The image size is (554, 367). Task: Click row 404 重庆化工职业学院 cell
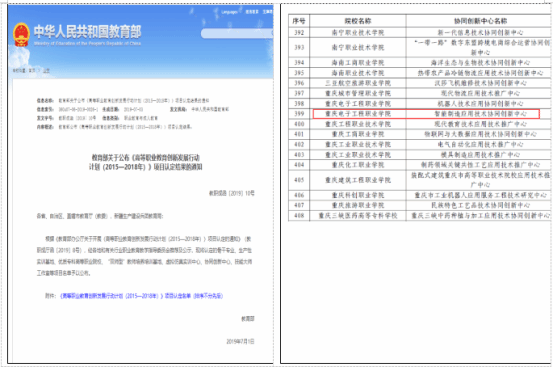[358, 165]
